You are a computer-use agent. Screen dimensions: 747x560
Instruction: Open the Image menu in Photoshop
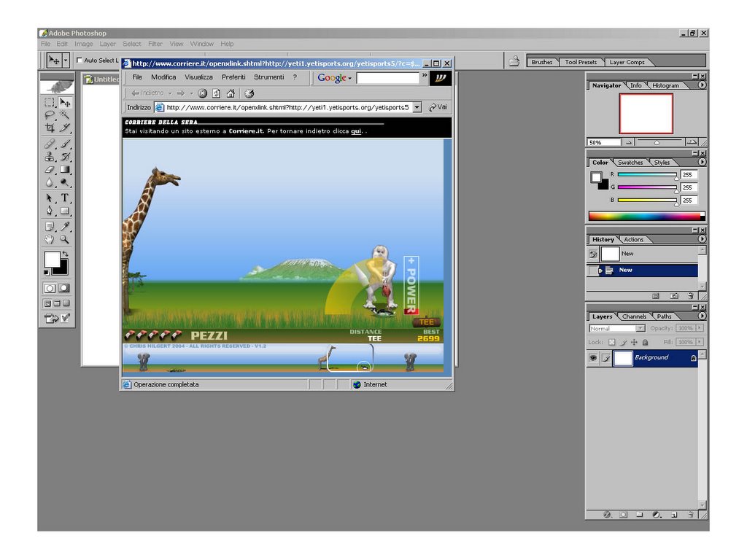[x=84, y=44]
